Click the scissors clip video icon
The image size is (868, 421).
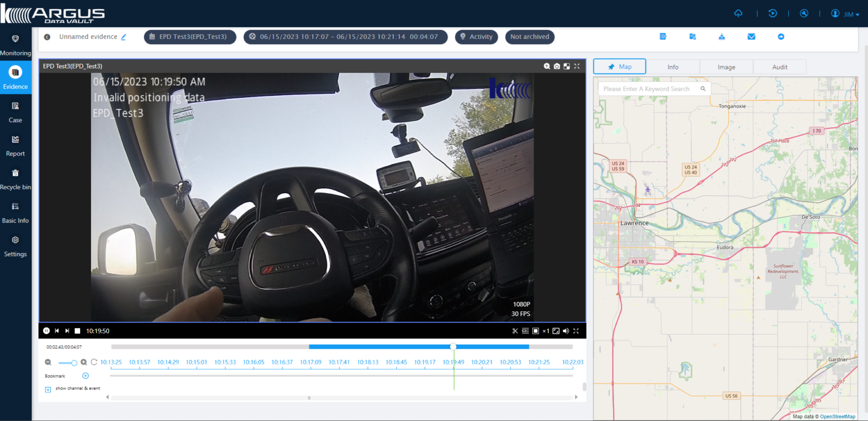click(515, 331)
